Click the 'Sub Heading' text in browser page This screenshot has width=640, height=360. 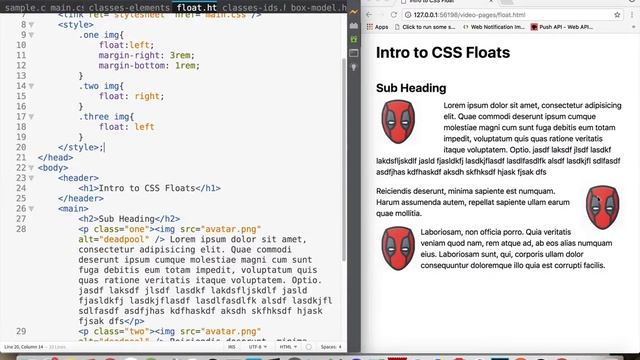[x=411, y=88]
